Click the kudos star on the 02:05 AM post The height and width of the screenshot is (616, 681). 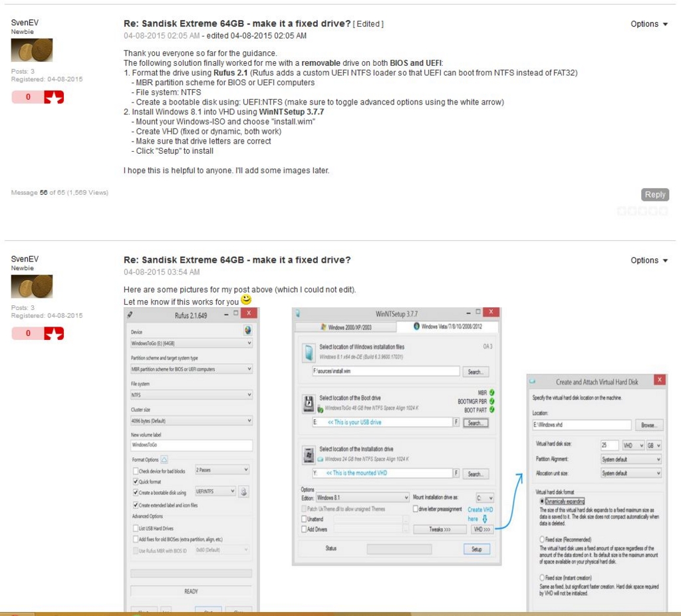54,97
